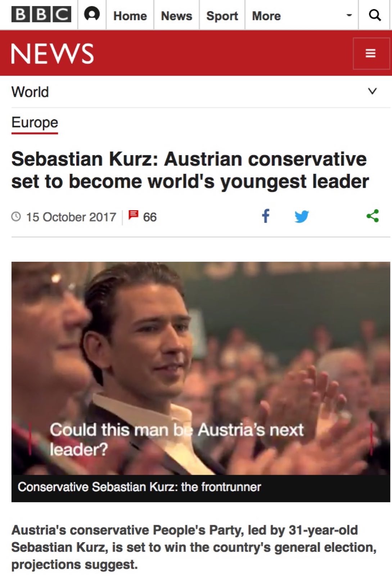Open the green share icon
Screen dimensions: 392x576
click(x=373, y=216)
